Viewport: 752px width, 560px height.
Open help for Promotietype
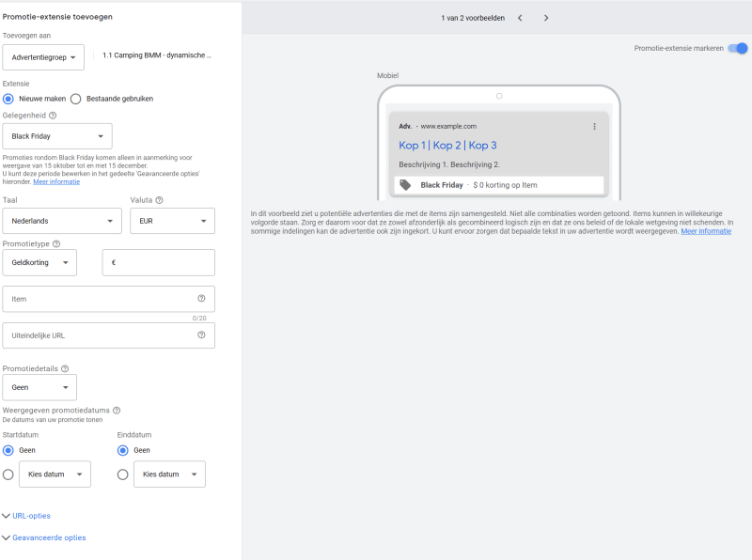[x=55, y=244]
